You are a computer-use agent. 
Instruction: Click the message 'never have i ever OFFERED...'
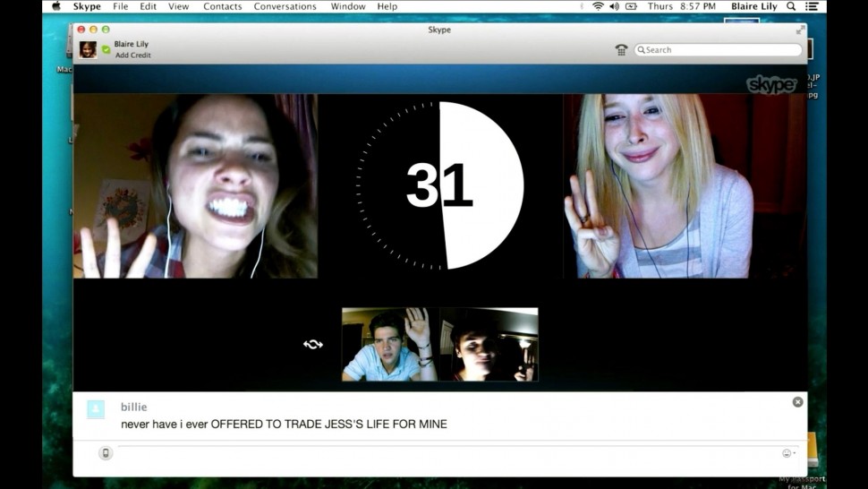pyautogui.click(x=284, y=425)
